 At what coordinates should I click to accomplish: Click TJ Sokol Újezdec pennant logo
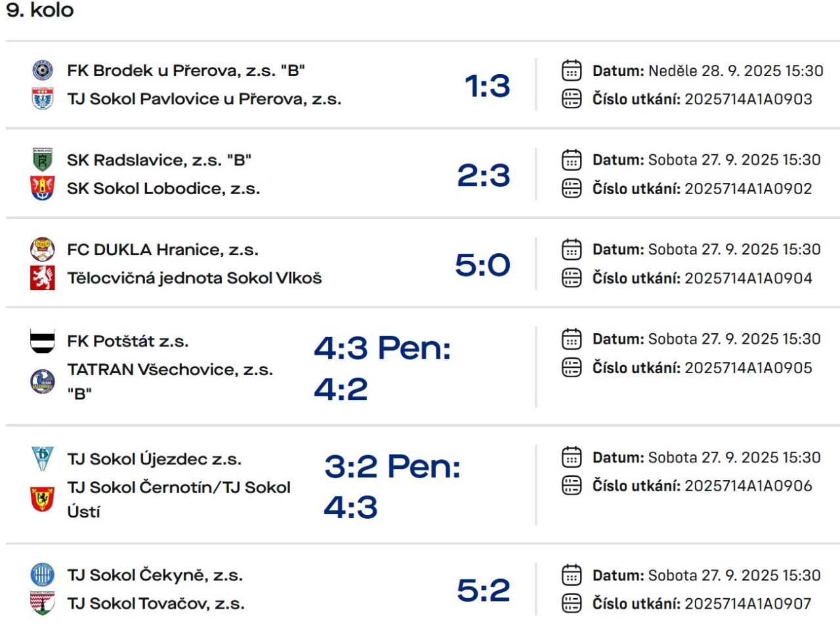tap(43, 459)
